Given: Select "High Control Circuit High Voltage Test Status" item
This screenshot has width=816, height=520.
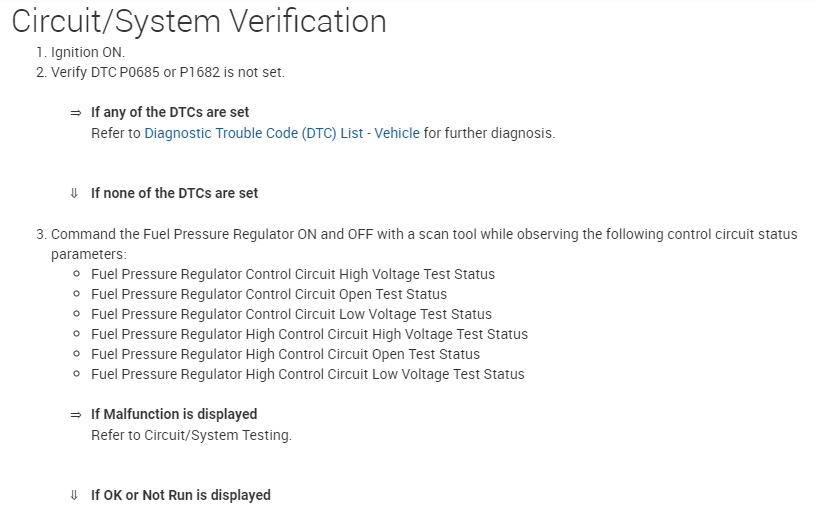Looking at the screenshot, I should [309, 334].
